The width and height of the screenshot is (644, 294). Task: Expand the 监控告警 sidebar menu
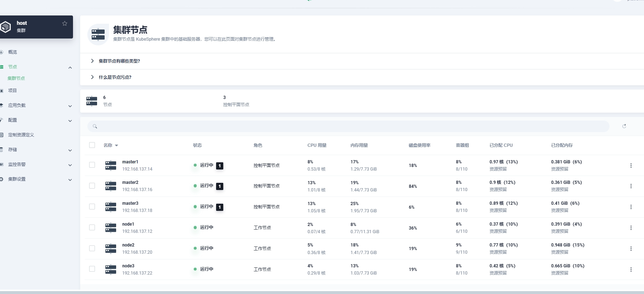pos(70,165)
